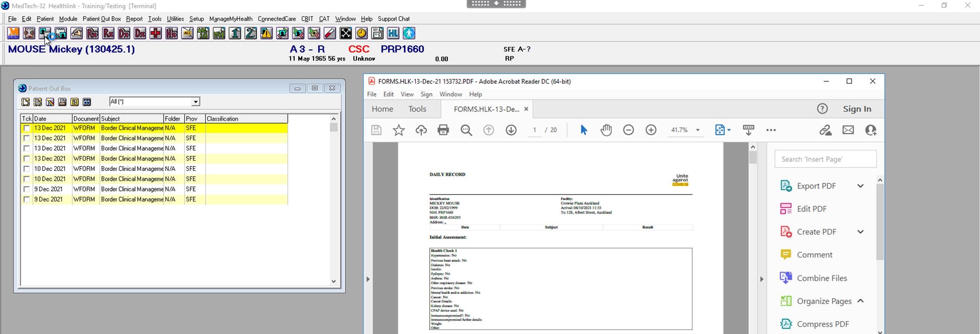Open the yellow clock icon
The height and width of the screenshot is (334, 980).
pos(361,33)
